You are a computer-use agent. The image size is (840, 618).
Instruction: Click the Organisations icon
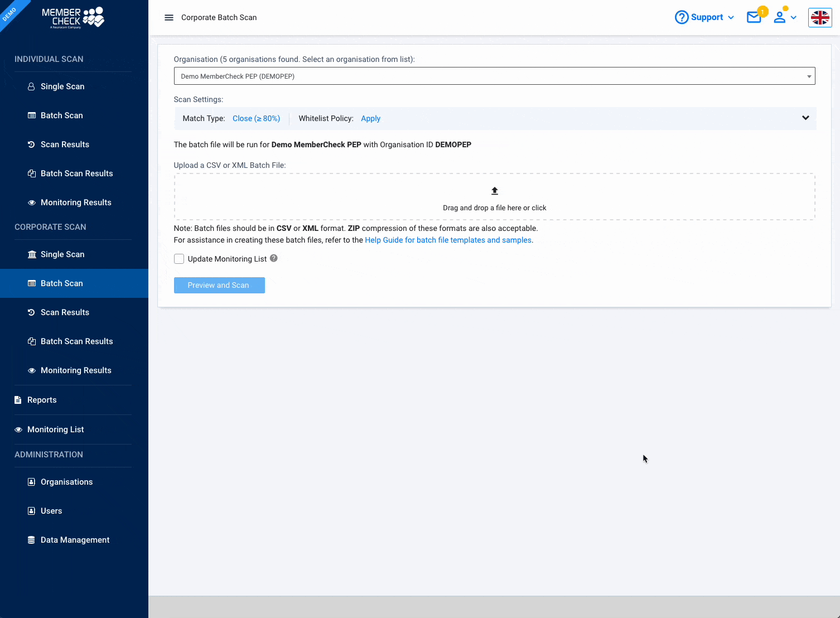coord(32,482)
